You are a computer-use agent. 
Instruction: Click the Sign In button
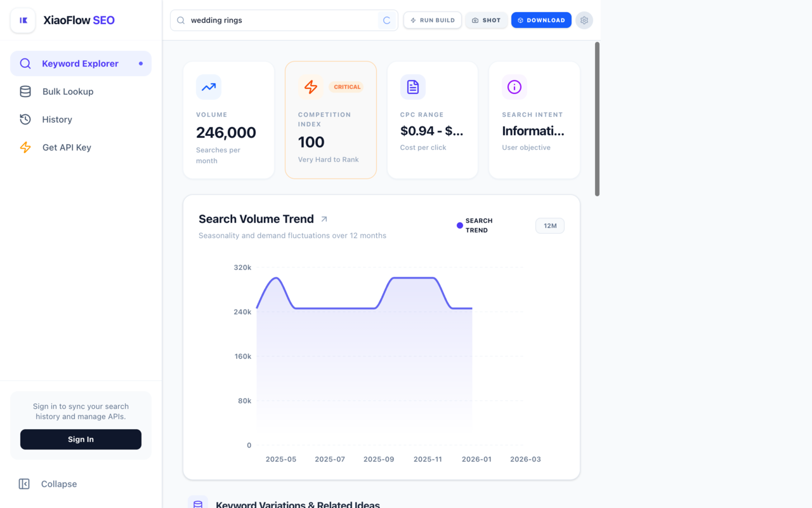[81, 439]
